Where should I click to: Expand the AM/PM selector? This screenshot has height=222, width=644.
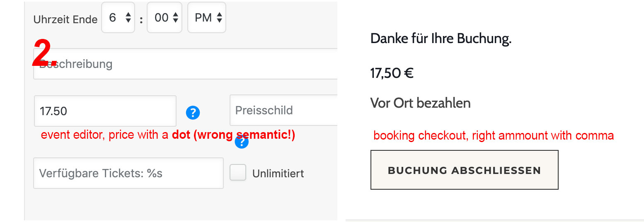(206, 17)
